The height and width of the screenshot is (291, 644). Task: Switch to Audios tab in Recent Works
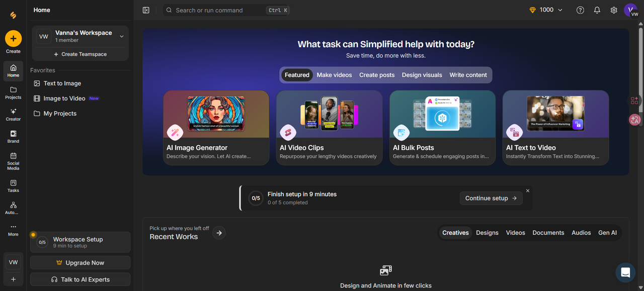581,233
